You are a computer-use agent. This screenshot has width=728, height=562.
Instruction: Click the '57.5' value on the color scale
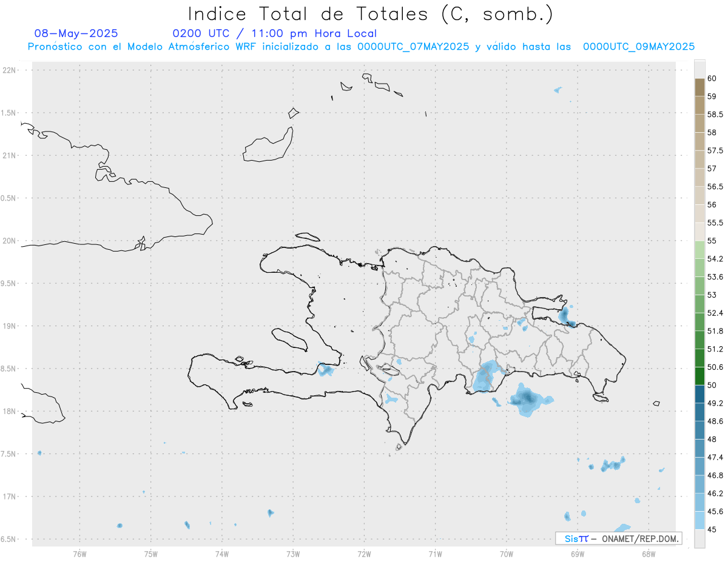point(715,151)
